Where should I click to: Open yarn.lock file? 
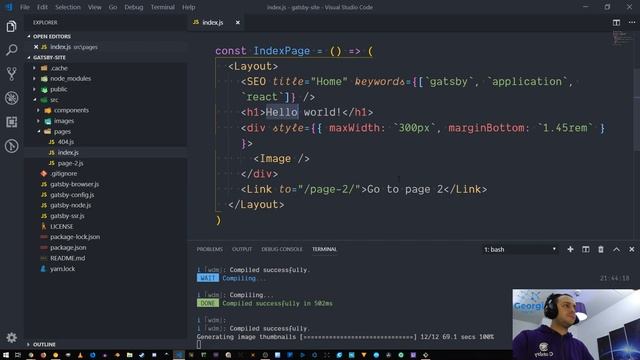(62, 269)
